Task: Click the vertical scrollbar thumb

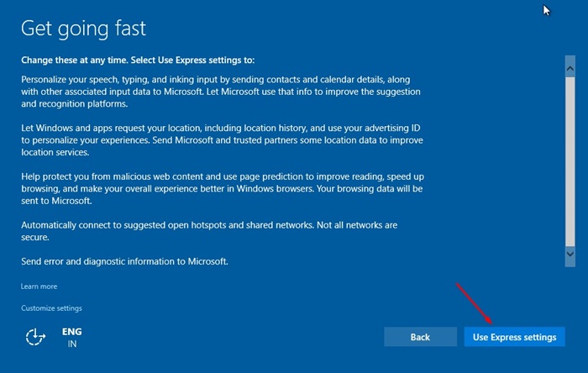Action: 570,161
